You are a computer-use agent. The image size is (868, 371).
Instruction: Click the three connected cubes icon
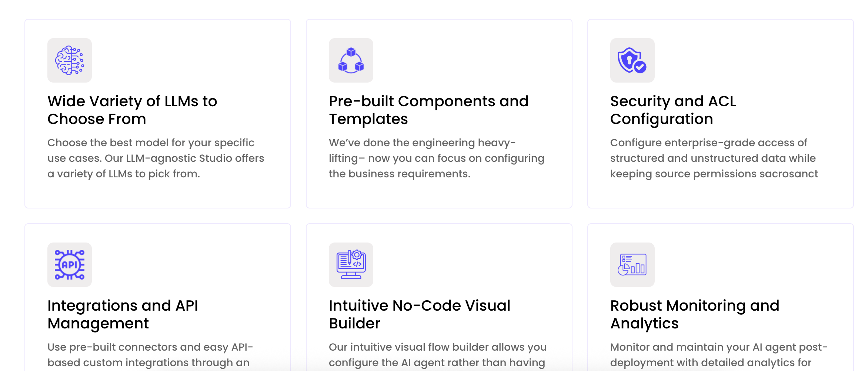[x=351, y=60]
